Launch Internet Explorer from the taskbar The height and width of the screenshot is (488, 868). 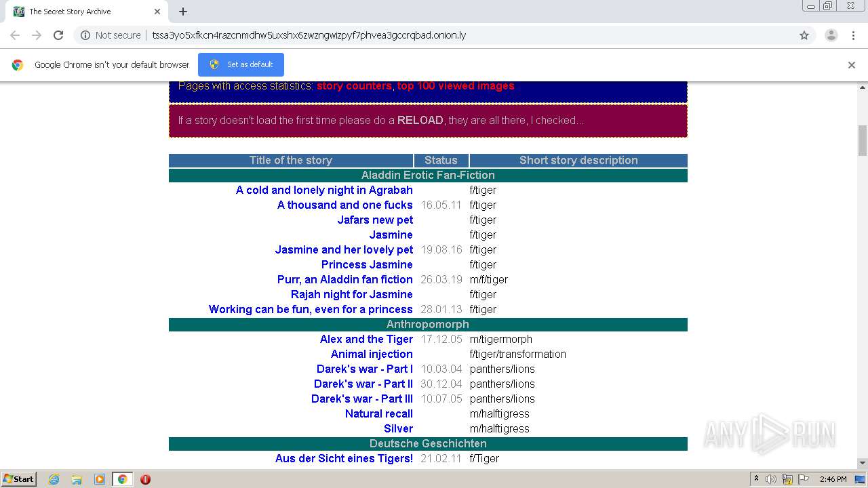pyautogui.click(x=54, y=479)
